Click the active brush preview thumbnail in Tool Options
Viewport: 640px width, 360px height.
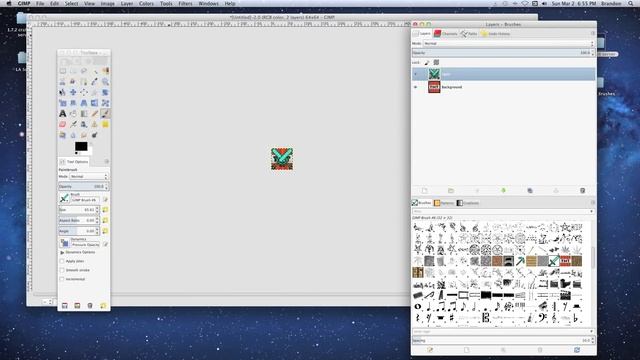[x=64, y=199]
